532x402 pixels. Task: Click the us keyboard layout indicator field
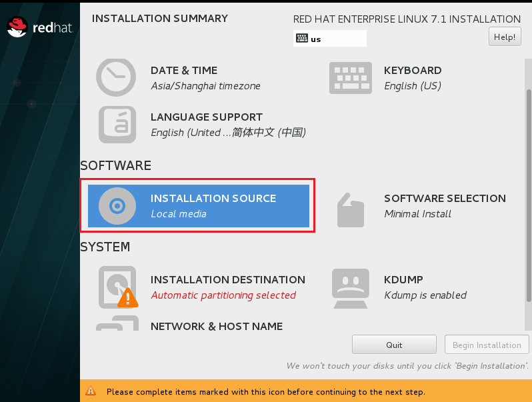[x=330, y=39]
